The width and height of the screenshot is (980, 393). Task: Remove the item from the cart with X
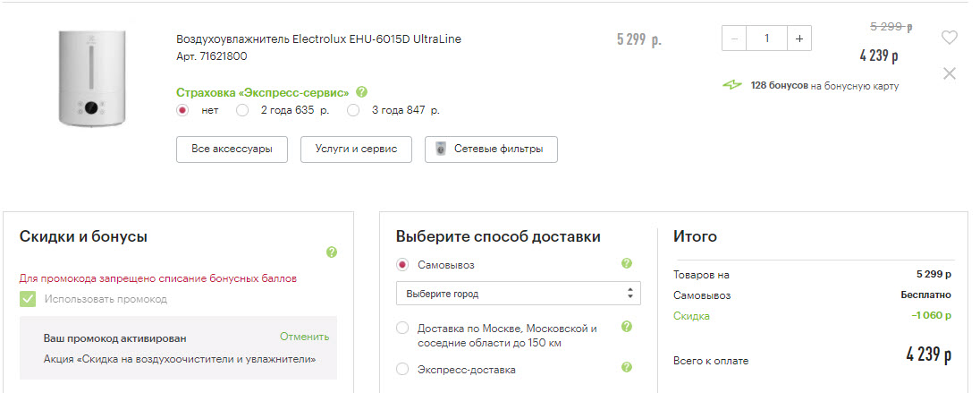949,73
